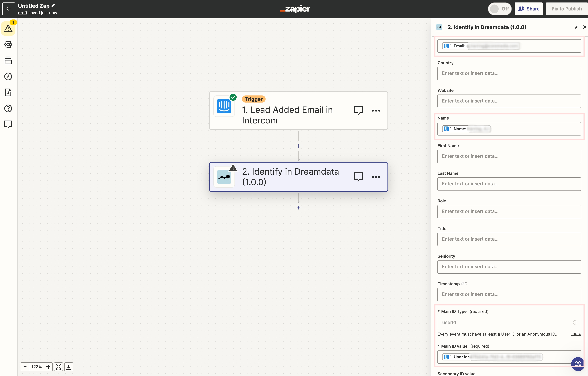Close the Identify in Dreamdata panel
588x376 pixels.
585,27
